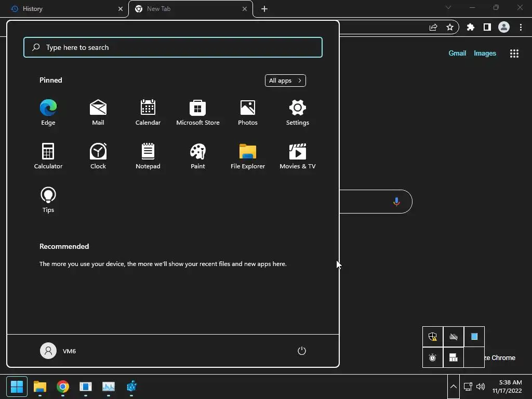Screen dimensions: 532x399
Task: Open the Paint app
Action: [x=198, y=156]
